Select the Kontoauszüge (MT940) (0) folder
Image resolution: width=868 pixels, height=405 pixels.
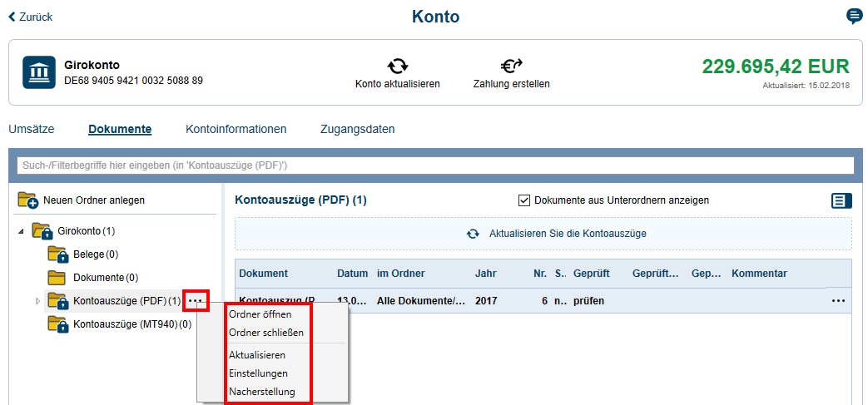coord(132,324)
